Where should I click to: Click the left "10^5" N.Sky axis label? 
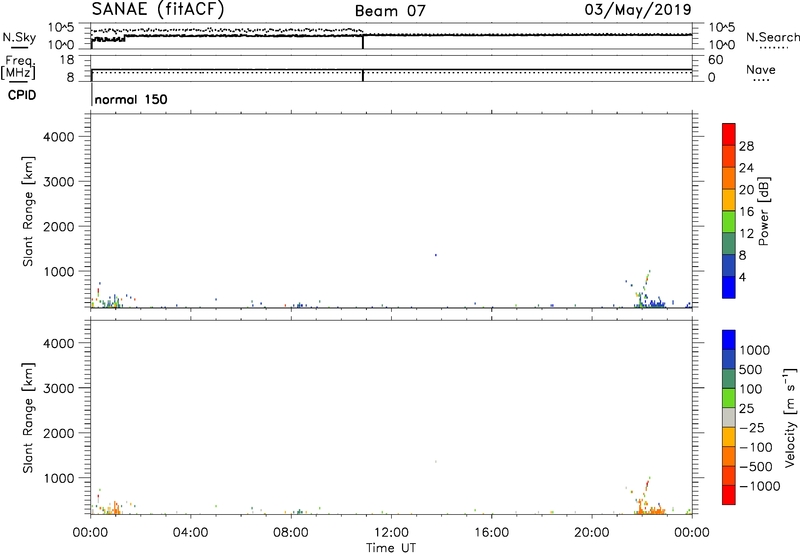pyautogui.click(x=61, y=28)
